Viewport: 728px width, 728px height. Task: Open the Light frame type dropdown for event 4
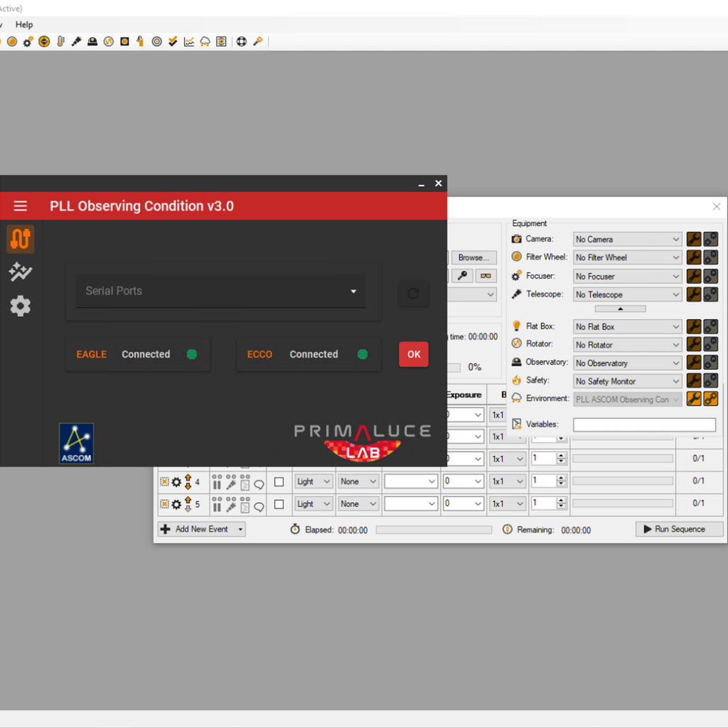click(x=313, y=481)
